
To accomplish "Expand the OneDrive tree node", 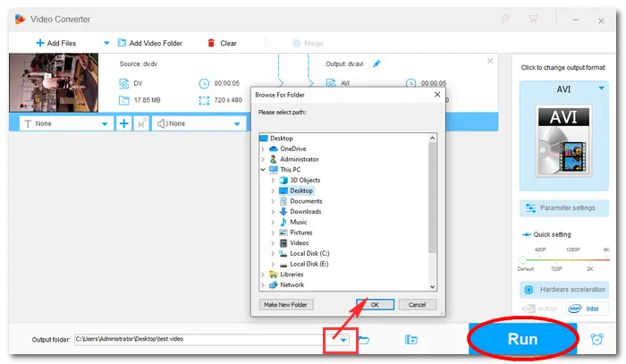I will click(263, 148).
